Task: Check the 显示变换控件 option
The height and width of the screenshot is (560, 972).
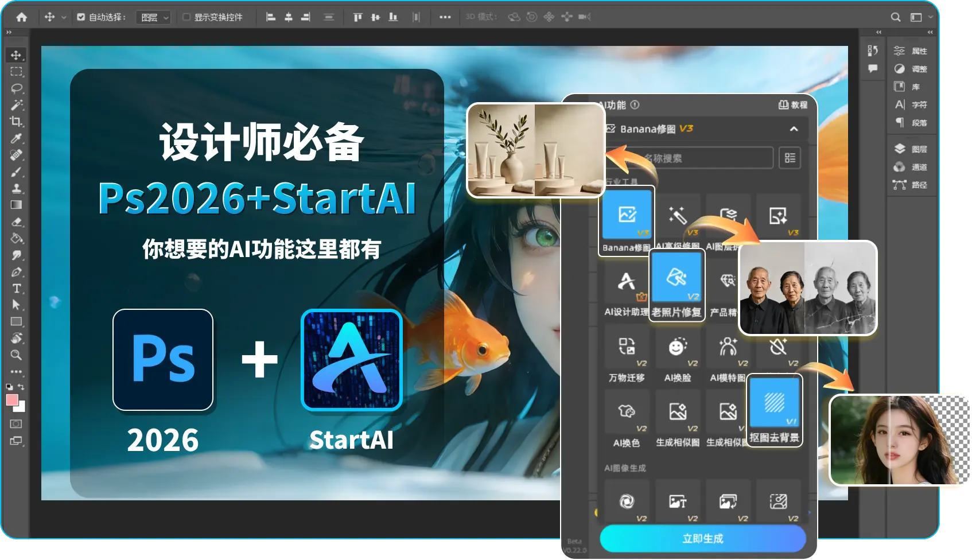Action: [x=186, y=17]
